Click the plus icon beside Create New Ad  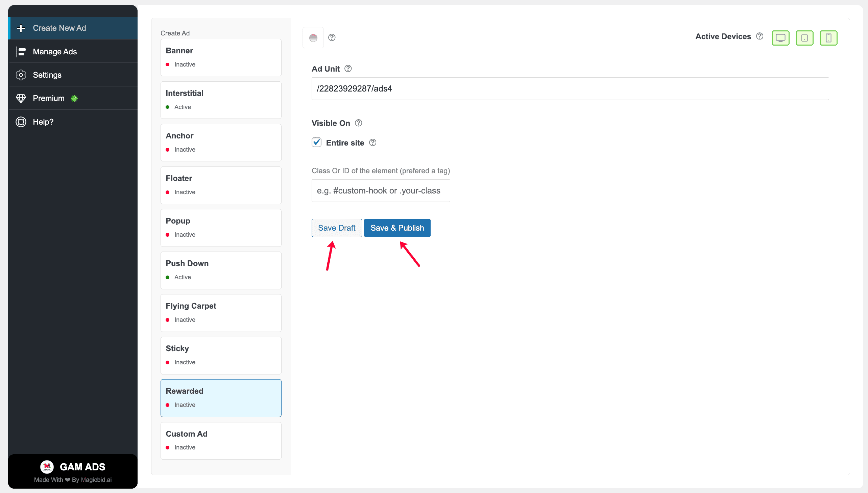[21, 28]
